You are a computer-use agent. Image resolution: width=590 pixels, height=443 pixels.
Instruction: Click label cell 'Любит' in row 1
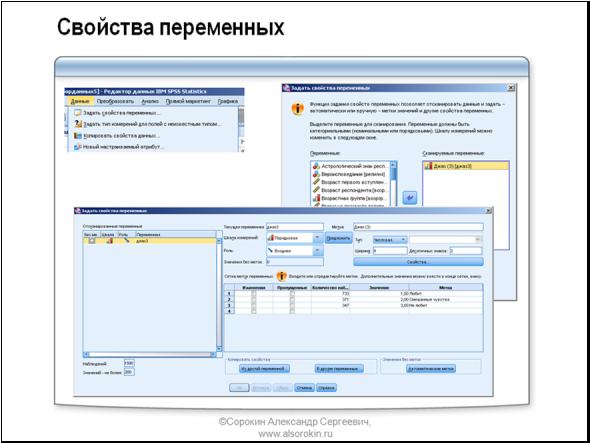tap(446, 294)
